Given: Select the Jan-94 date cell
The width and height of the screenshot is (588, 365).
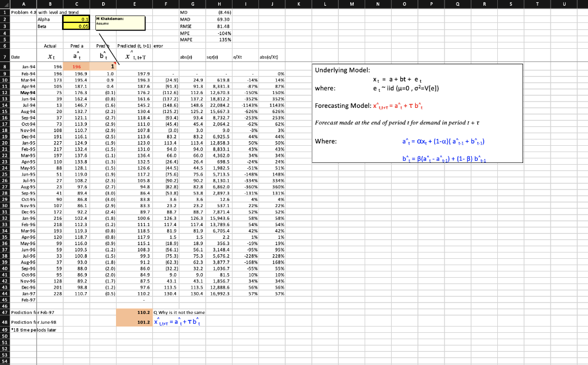Looking at the screenshot, I should tap(24, 65).
